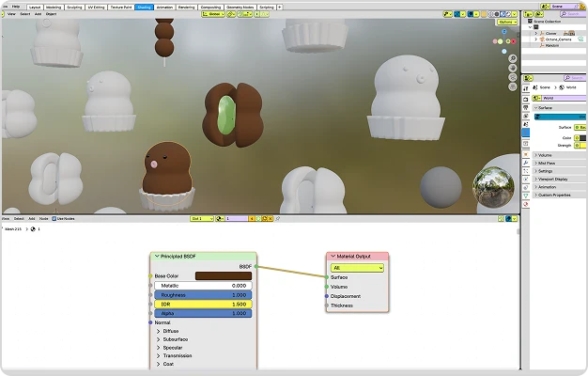Open the orange Object properties tab

[526, 154]
